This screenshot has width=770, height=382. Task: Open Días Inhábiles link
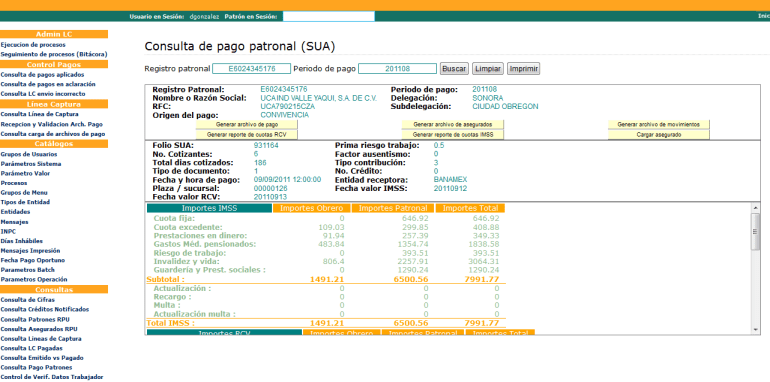(x=22, y=241)
